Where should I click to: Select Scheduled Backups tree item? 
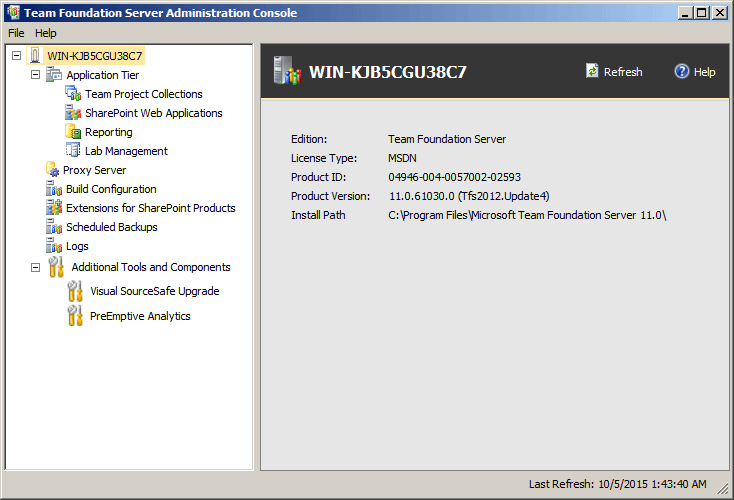(x=112, y=227)
